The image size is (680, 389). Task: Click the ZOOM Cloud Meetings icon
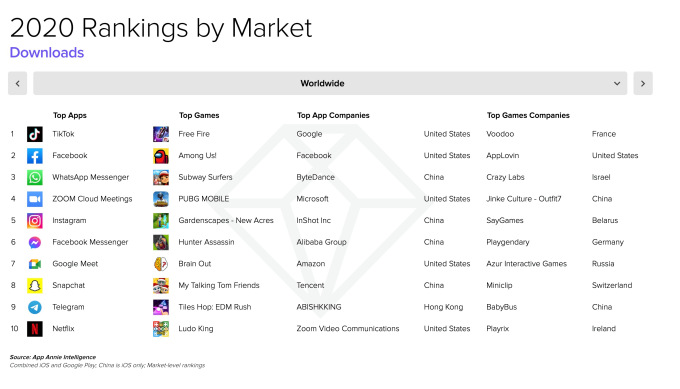[x=35, y=199]
